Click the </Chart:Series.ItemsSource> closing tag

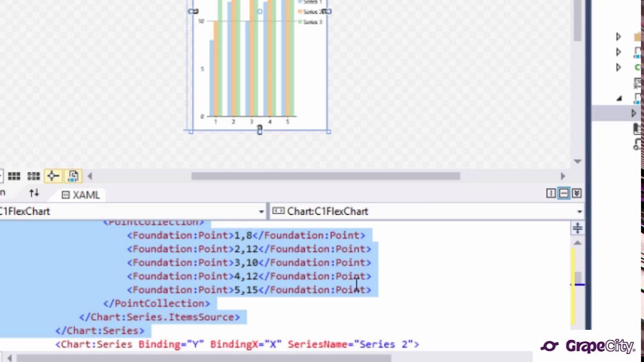point(159,317)
